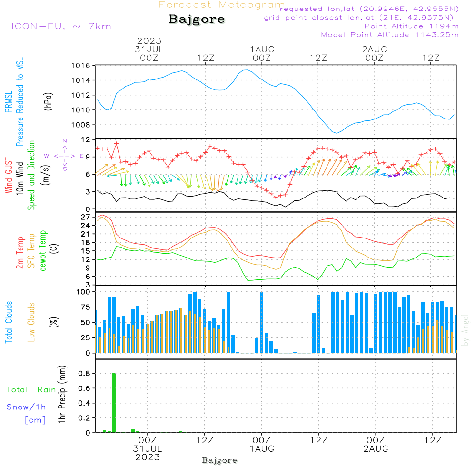Click the '(%)' cloud unit label
The image size is (476, 476).
pyautogui.click(x=53, y=322)
